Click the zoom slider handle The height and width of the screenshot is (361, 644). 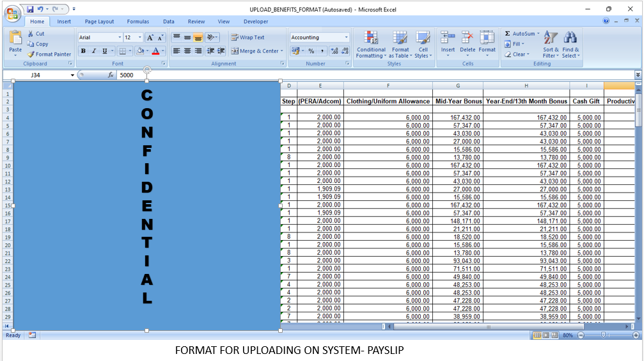[603, 335]
